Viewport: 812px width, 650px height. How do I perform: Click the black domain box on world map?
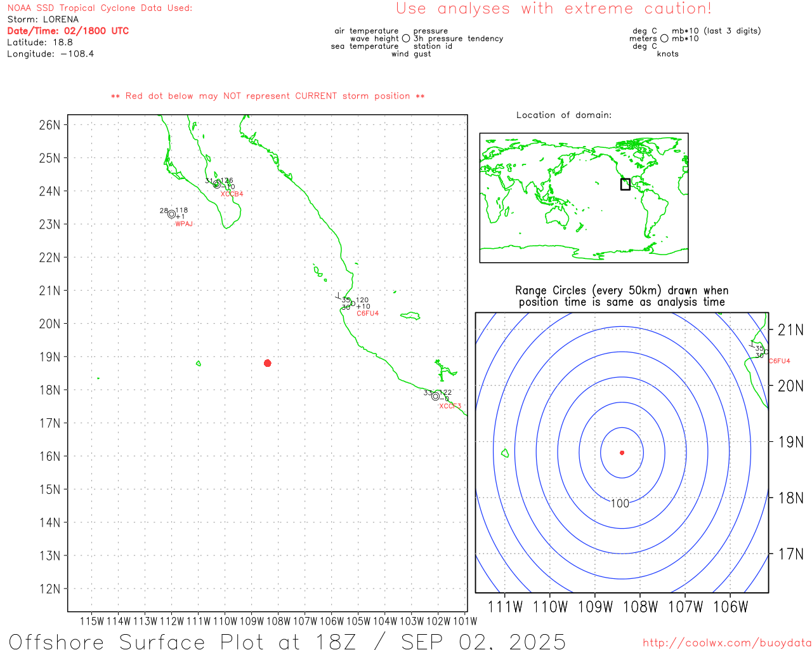[625, 184]
